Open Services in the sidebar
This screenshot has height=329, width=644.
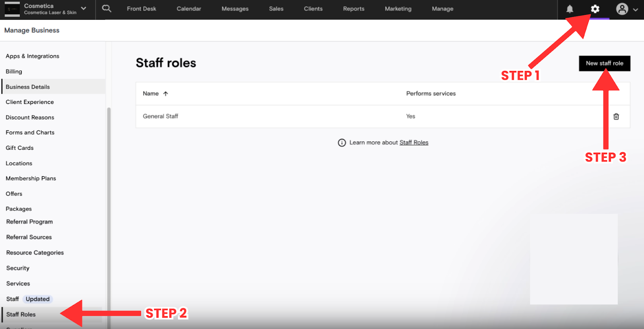[x=18, y=283]
